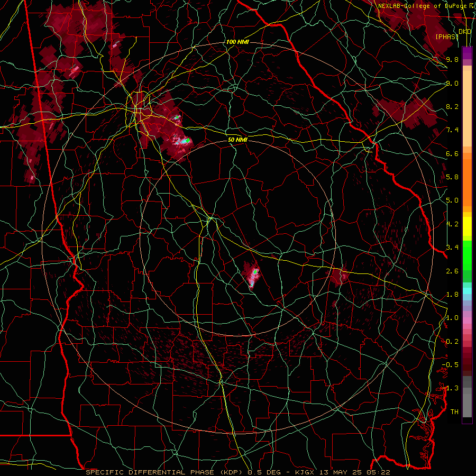Click the 4.2 legend value
The image size is (476, 476).
pyautogui.click(x=452, y=224)
